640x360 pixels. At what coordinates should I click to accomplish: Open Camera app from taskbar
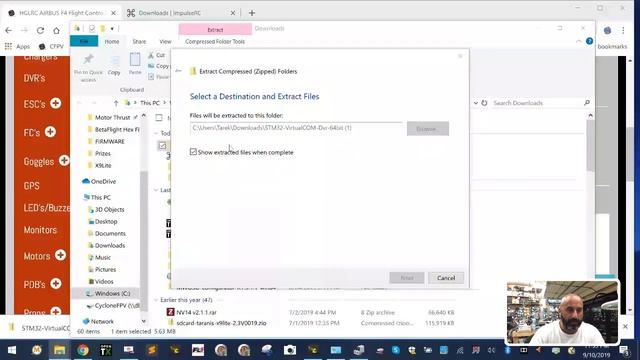(x=290, y=350)
